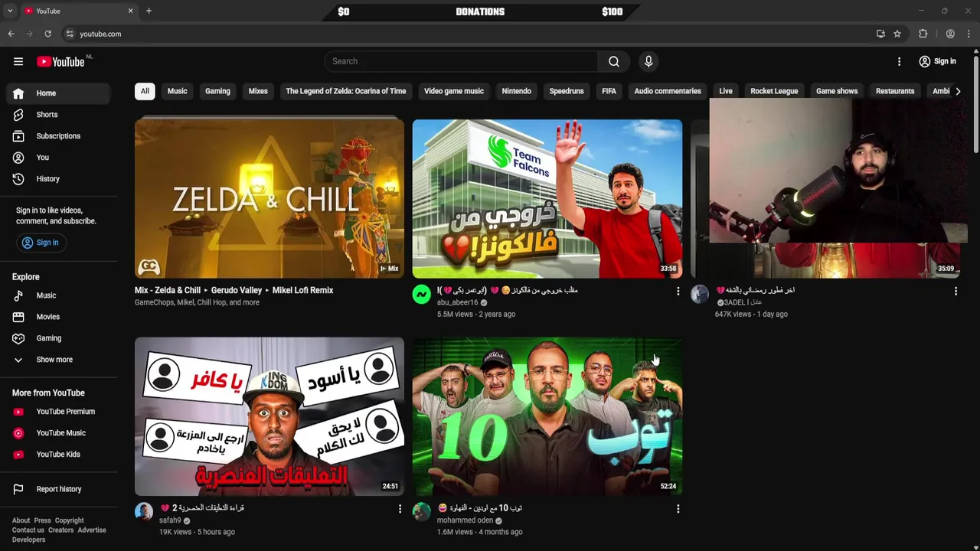The image size is (980, 551).
Task: Click Sign in button in sidebar
Action: pyautogui.click(x=40, y=243)
